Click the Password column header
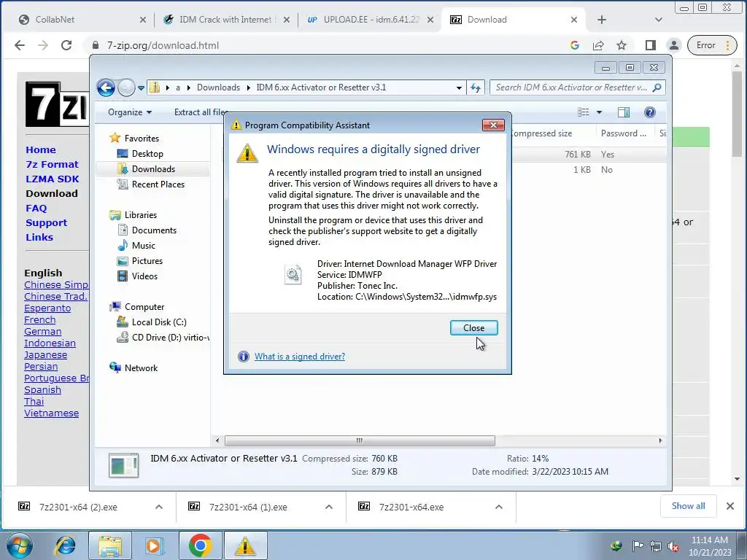The width and height of the screenshot is (747, 560). coord(623,133)
